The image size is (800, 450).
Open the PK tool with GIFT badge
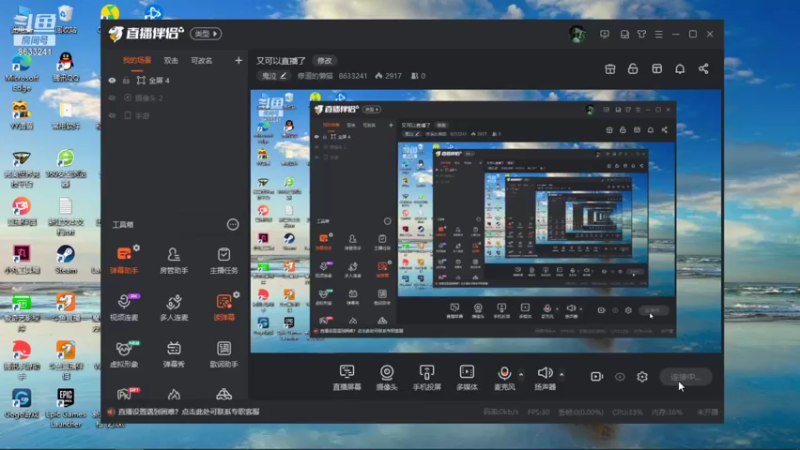pos(125,393)
